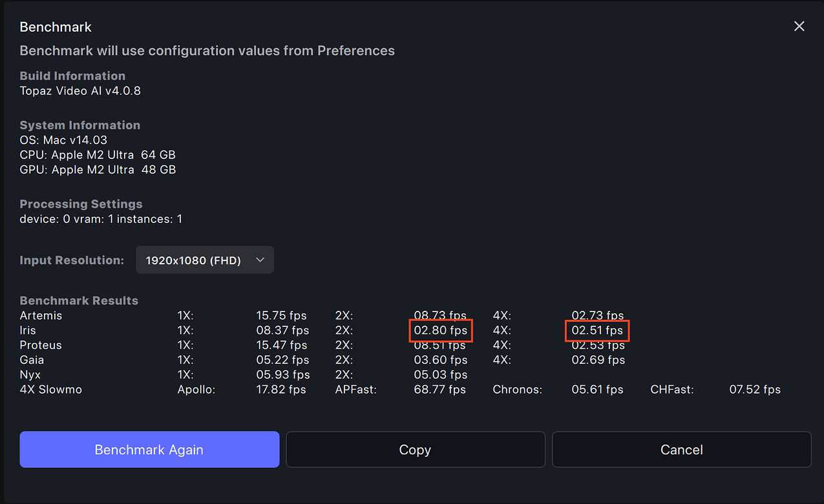The width and height of the screenshot is (824, 504).
Task: Expand the 1920x1080 (FHD) resolution selector
Action: tap(204, 259)
